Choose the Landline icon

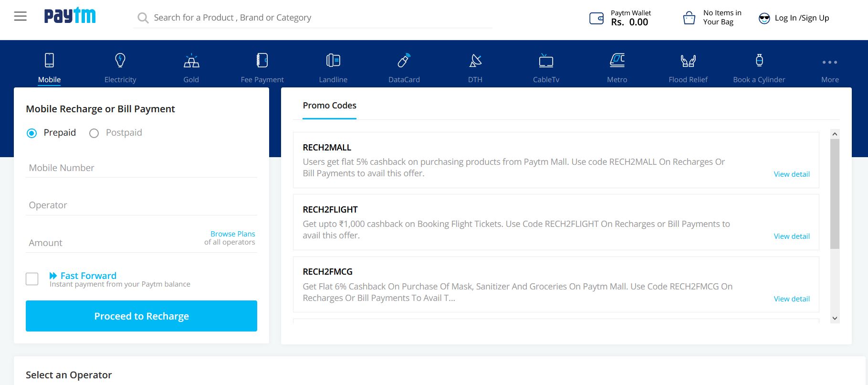click(333, 60)
